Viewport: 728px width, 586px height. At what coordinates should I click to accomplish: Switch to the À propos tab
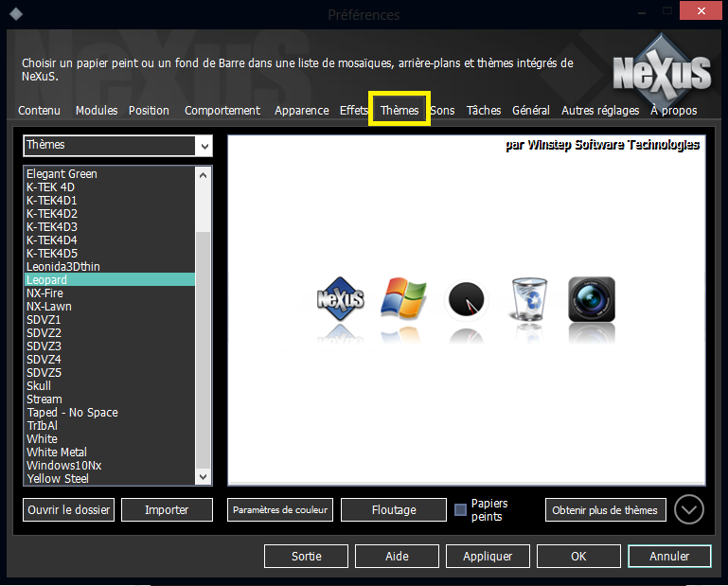674,111
